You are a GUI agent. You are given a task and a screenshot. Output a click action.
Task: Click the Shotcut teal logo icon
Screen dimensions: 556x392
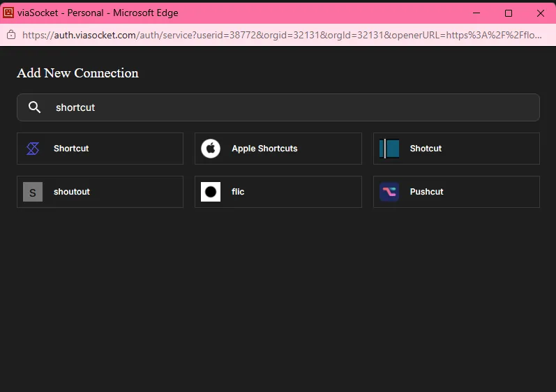[x=389, y=149]
